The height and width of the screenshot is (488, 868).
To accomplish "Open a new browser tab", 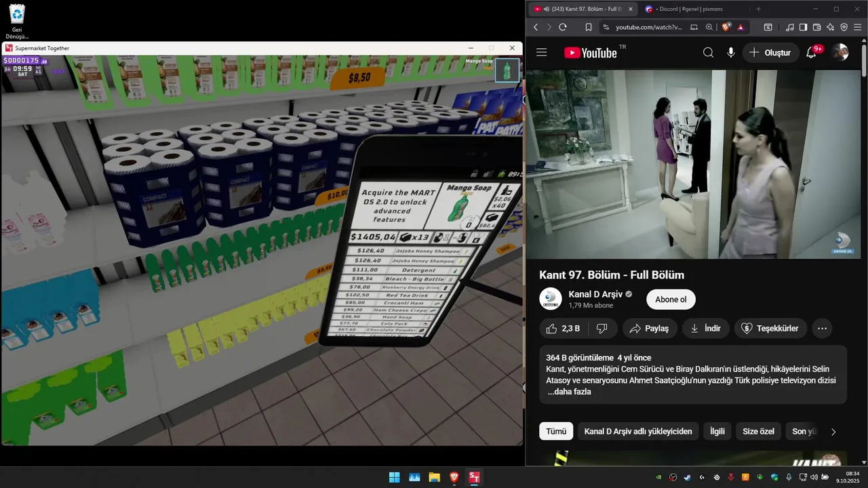I will tap(758, 9).
